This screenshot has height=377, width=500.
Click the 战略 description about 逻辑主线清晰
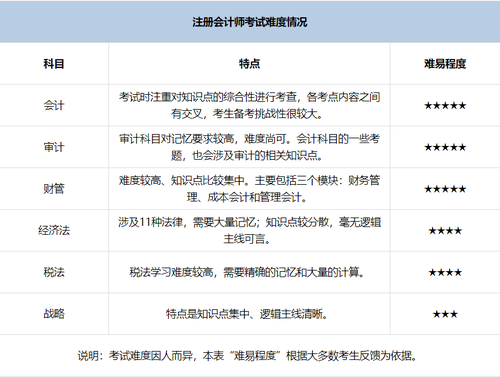click(247, 314)
